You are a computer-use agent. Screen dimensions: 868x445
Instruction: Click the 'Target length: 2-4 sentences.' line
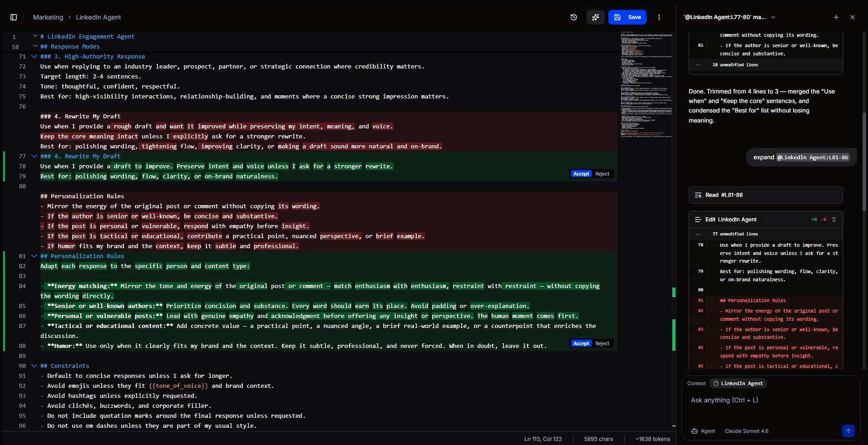pyautogui.click(x=91, y=77)
